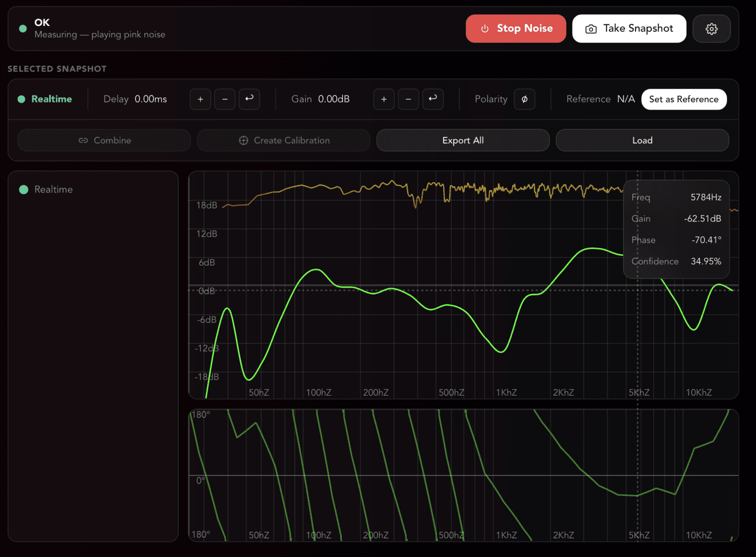Export all snapshots
The width and height of the screenshot is (756, 557).
463,140
